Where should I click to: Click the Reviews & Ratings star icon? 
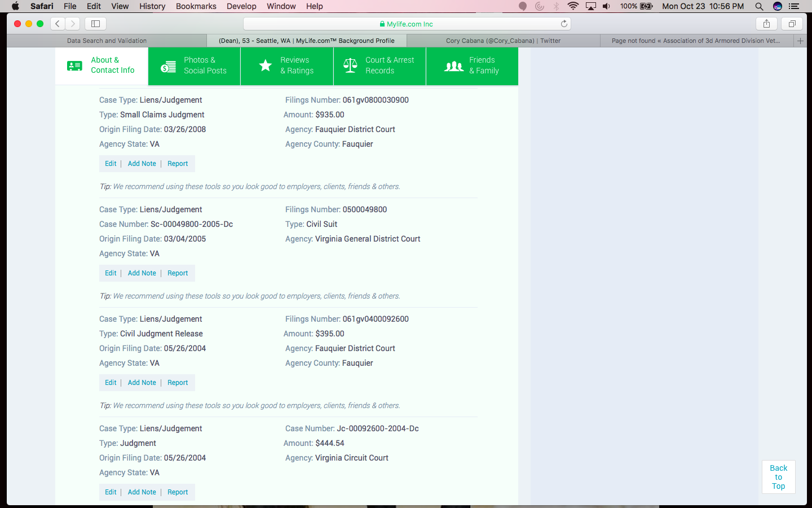pyautogui.click(x=265, y=65)
